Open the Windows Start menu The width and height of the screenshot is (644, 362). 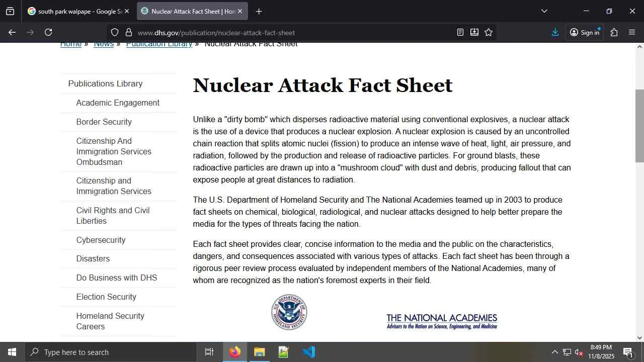click(x=12, y=352)
